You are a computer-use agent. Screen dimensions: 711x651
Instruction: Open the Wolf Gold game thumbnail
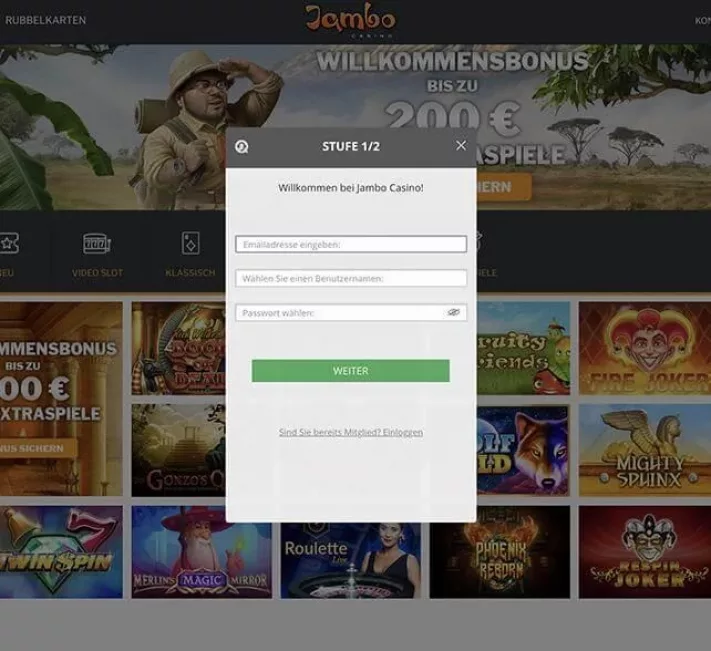pyautogui.click(x=523, y=450)
